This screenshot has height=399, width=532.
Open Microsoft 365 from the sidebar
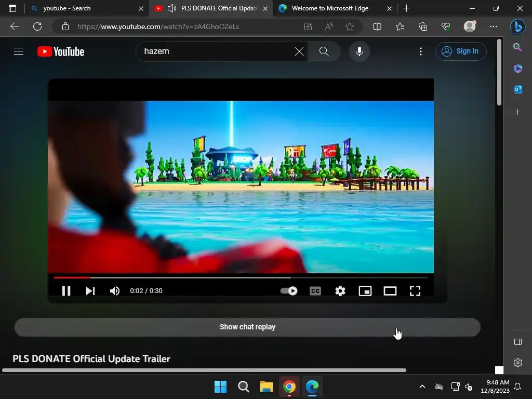click(517, 69)
